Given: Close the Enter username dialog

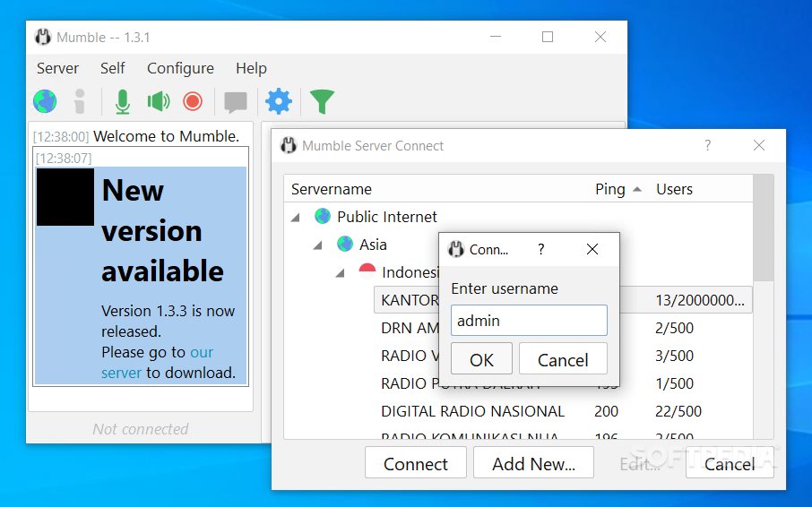Looking at the screenshot, I should 592,249.
